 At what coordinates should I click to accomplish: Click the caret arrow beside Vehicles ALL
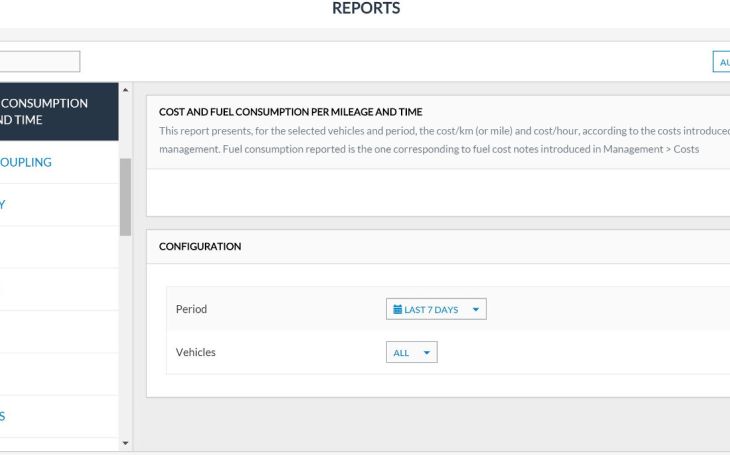(426, 353)
